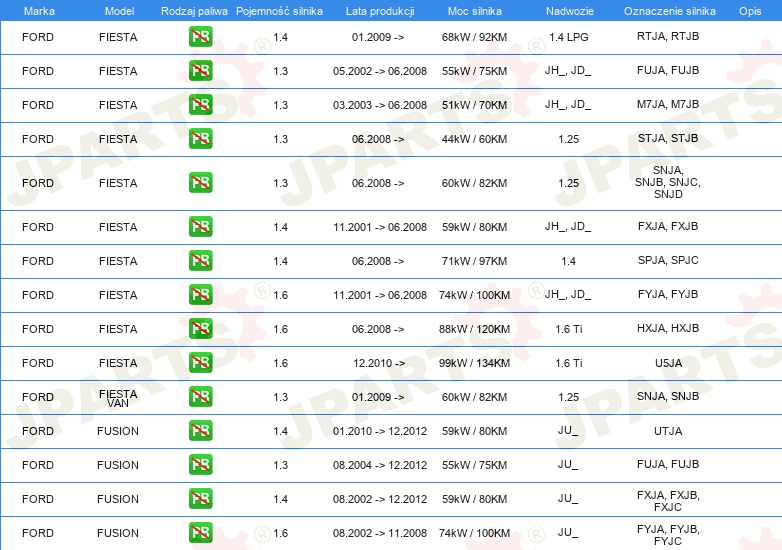Select the 99kW / 134KM power cell
782x550 pixels.
[474, 363]
